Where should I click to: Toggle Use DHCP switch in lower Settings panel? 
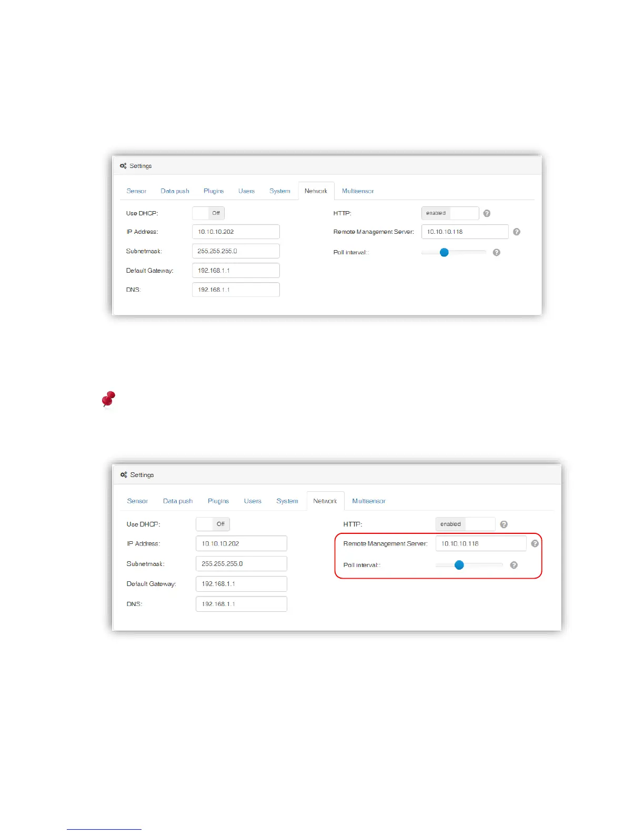click(213, 524)
